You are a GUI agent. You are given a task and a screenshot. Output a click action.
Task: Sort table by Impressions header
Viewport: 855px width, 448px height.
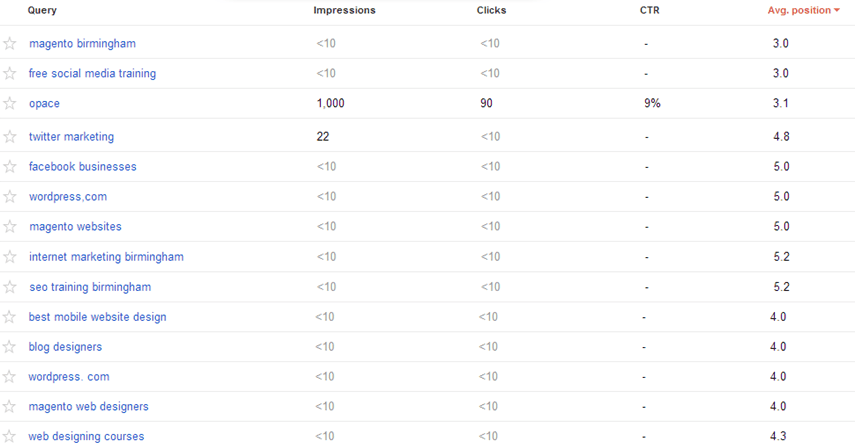pos(344,11)
